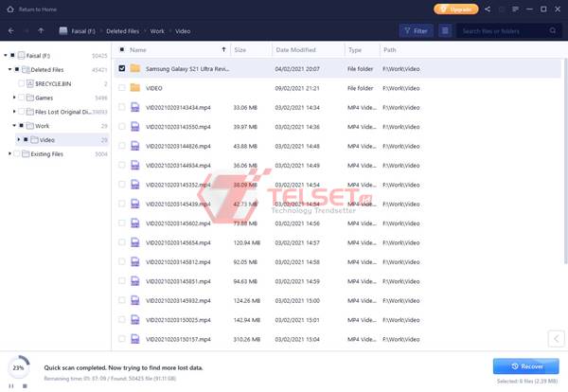Image resolution: width=568 pixels, height=392 pixels.
Task: Tick checkbox for VID20210203143434.mp4
Action: coord(122,107)
